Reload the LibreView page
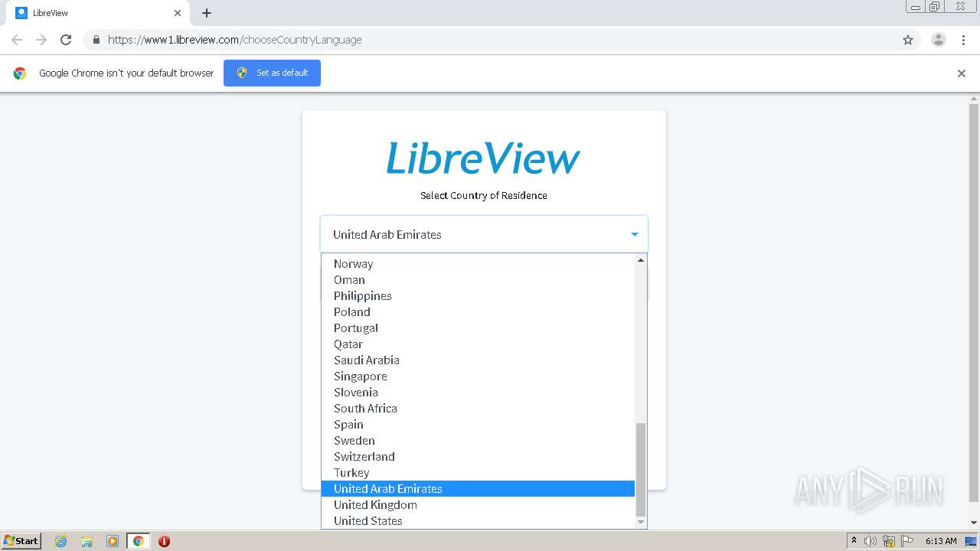 pos(66,40)
